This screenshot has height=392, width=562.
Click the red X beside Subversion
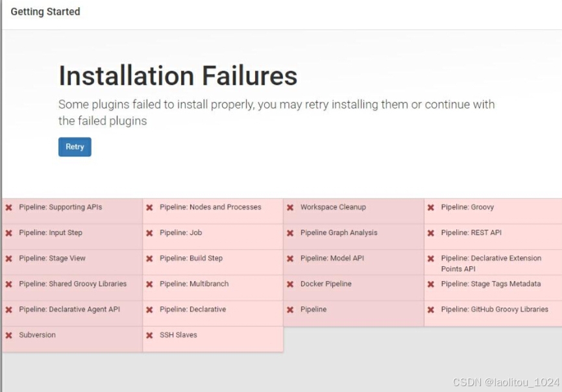tap(9, 336)
